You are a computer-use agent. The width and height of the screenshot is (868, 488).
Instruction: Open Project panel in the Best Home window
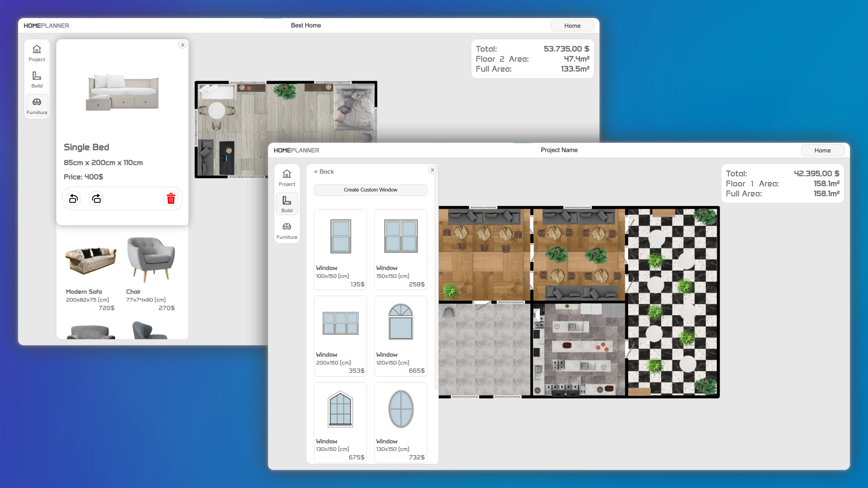click(37, 53)
